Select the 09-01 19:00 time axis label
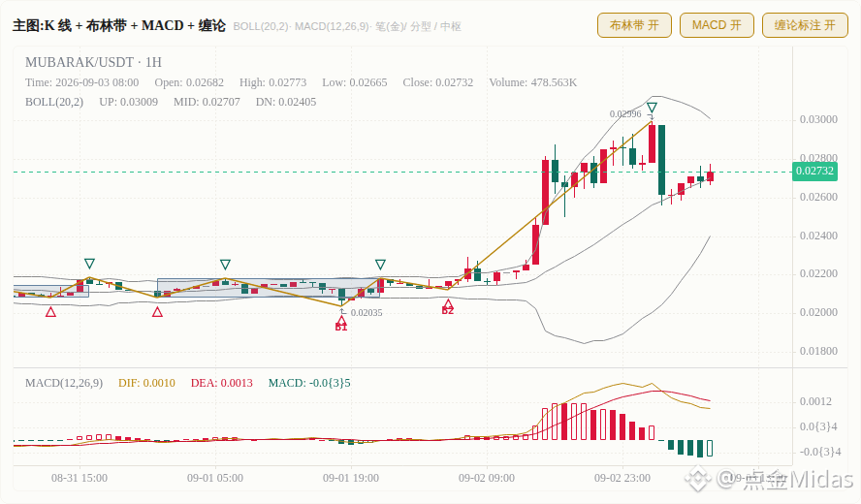Image resolution: width=861 pixels, height=504 pixels. coord(351,478)
